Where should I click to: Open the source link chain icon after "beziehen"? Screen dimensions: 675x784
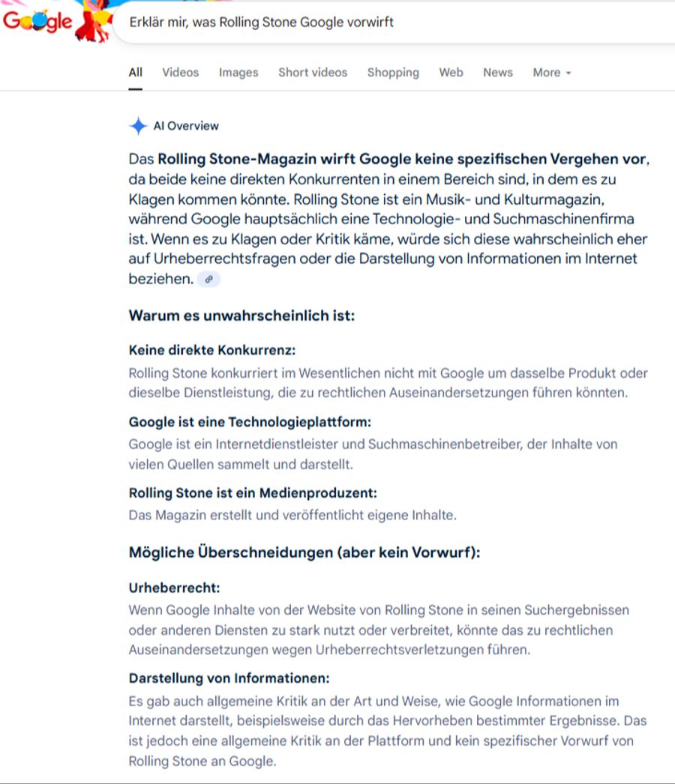(x=208, y=280)
